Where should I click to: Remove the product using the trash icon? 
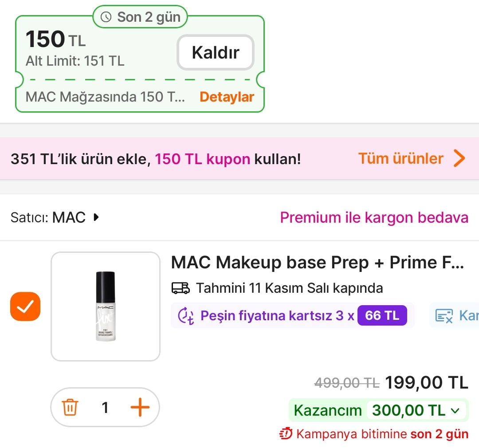pos(70,407)
